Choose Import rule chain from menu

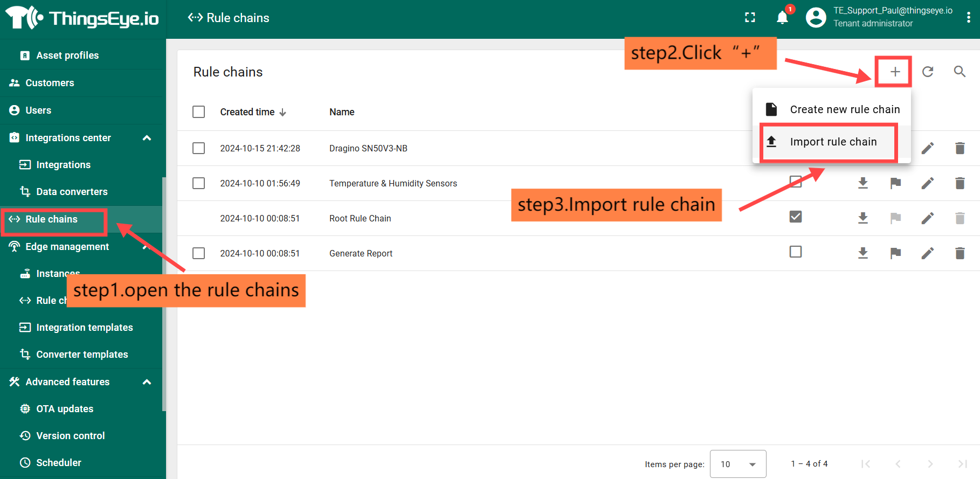tap(833, 142)
